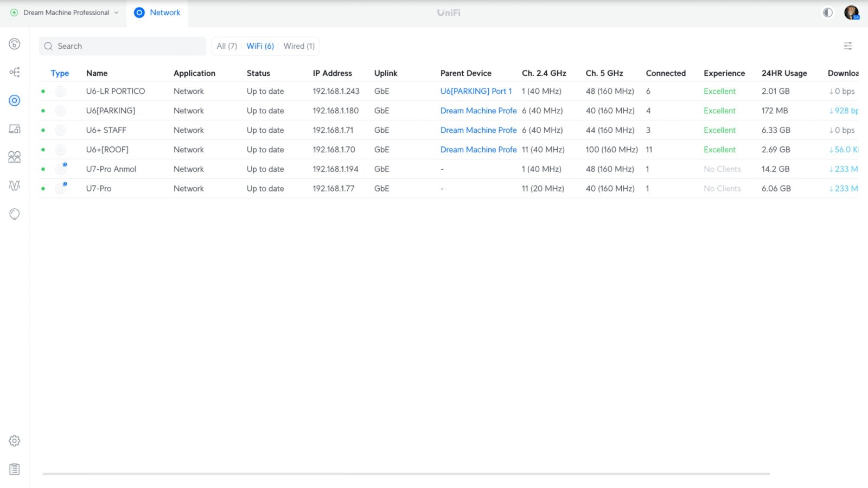Select the U6+[ROOF] device name
Screen dimensions: 868x488
pyautogui.click(x=107, y=150)
